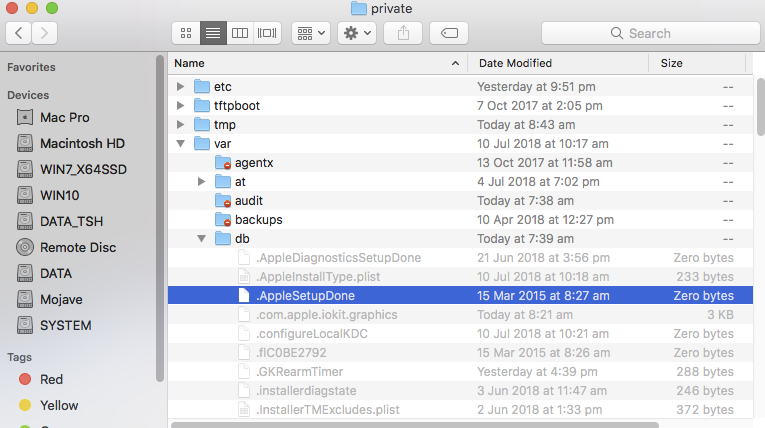Viewport: 765px width, 428px height.
Task: Collapse the var folder
Action: click(x=181, y=143)
